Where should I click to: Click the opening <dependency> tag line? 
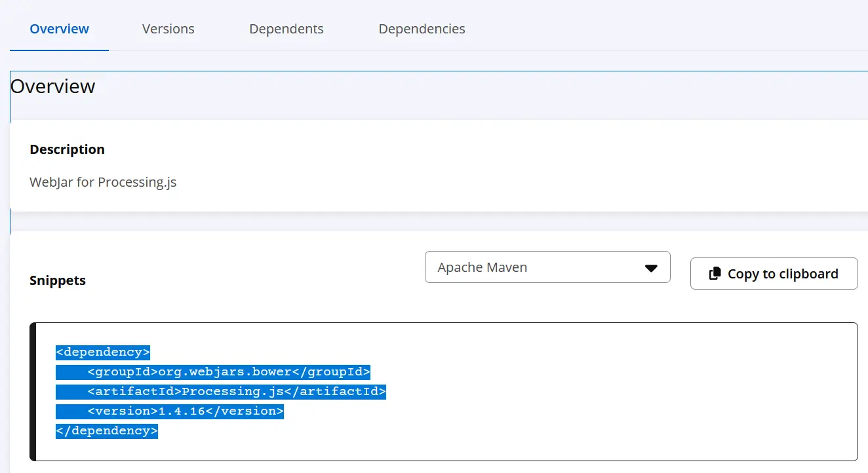tap(103, 352)
